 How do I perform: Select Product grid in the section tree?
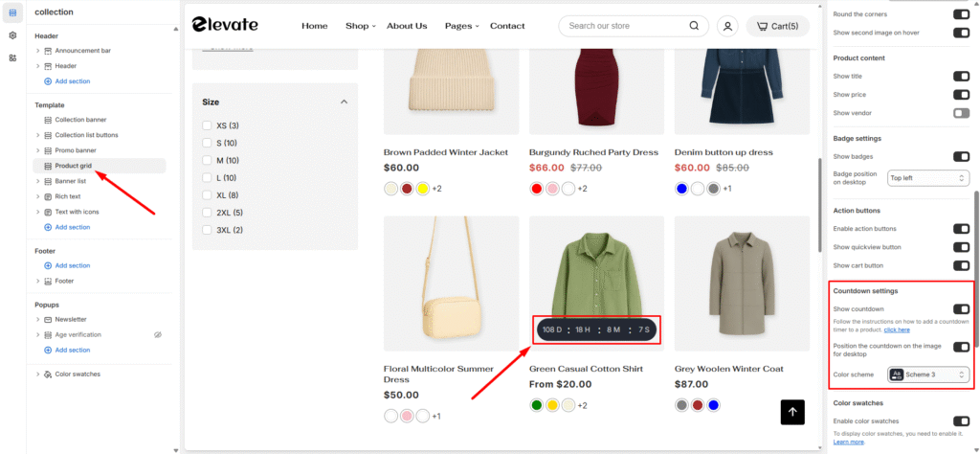pyautogui.click(x=99, y=166)
